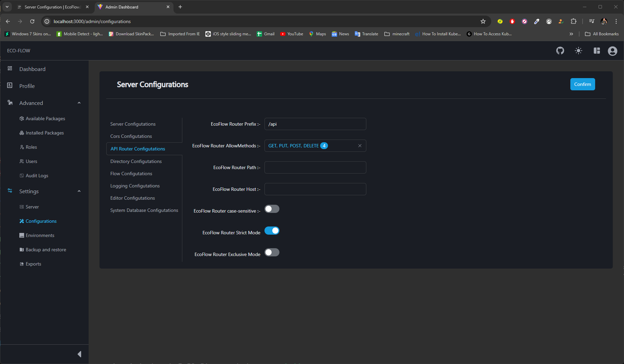Click the eyedropper extension icon
Image resolution: width=624 pixels, height=364 pixels.
point(537,21)
